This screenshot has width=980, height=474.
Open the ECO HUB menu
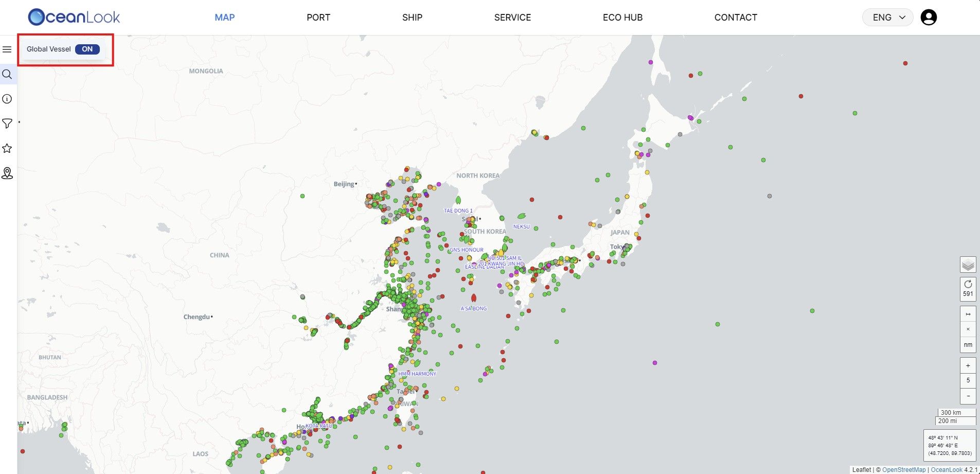pos(622,17)
